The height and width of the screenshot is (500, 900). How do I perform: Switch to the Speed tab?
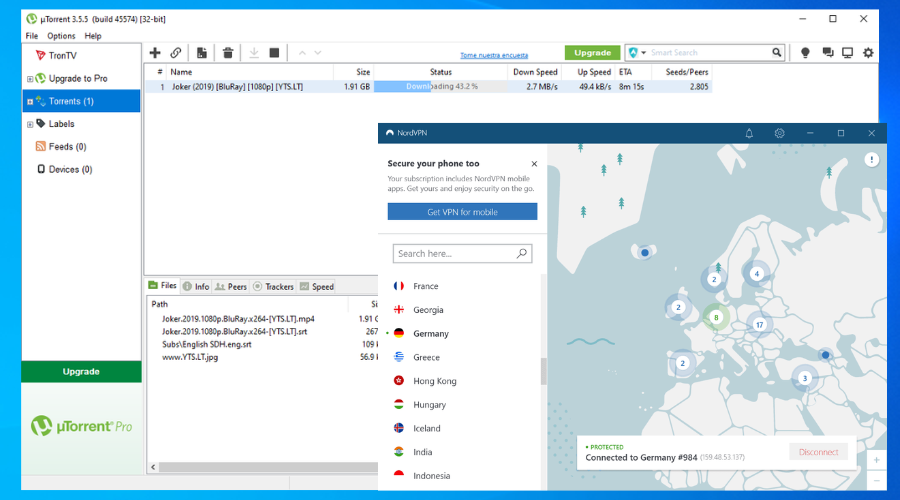317,286
